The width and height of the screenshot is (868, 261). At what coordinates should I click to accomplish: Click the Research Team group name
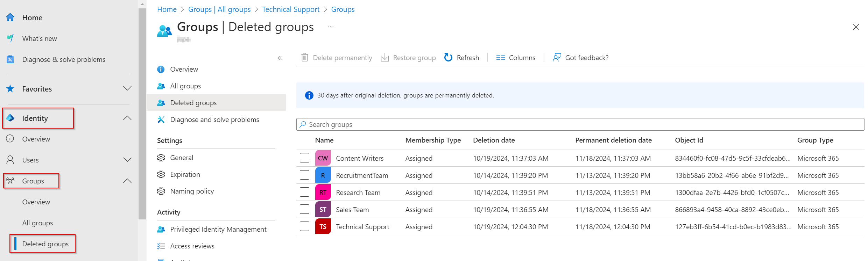(358, 192)
